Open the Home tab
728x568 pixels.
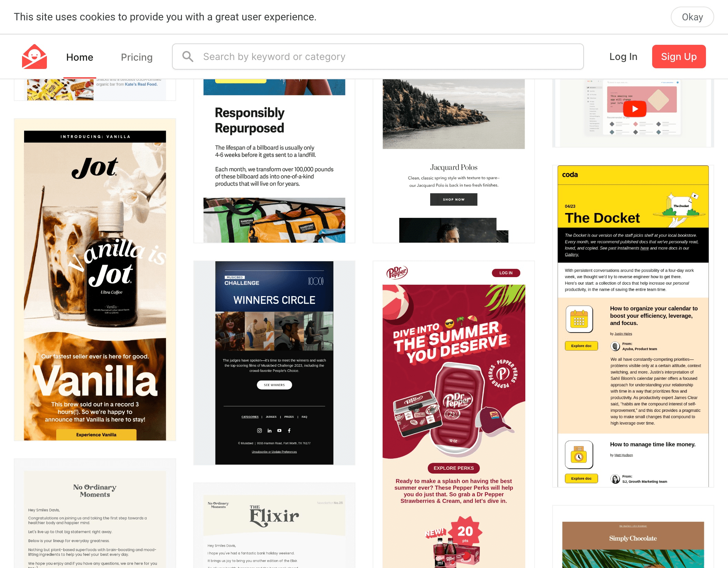pyautogui.click(x=80, y=57)
